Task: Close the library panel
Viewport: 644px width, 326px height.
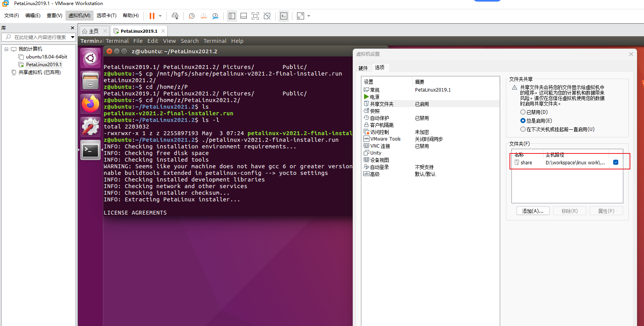Action: click(73, 28)
